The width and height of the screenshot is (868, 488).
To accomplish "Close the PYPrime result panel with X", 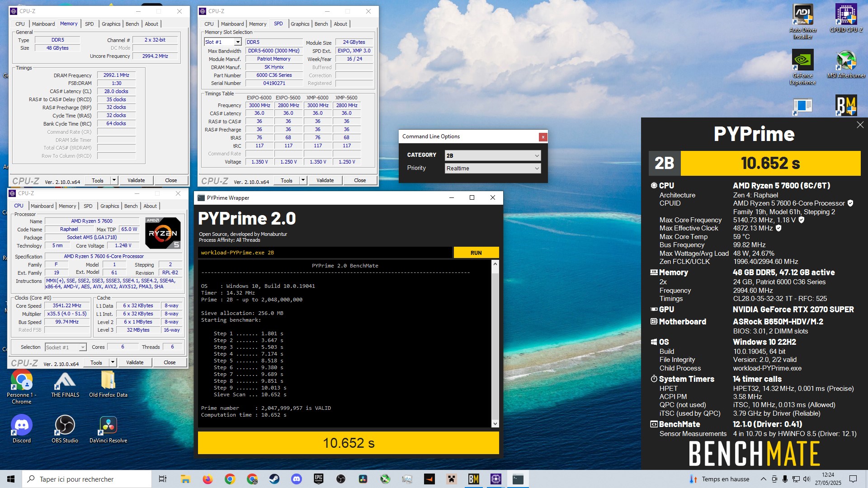I will click(x=860, y=125).
